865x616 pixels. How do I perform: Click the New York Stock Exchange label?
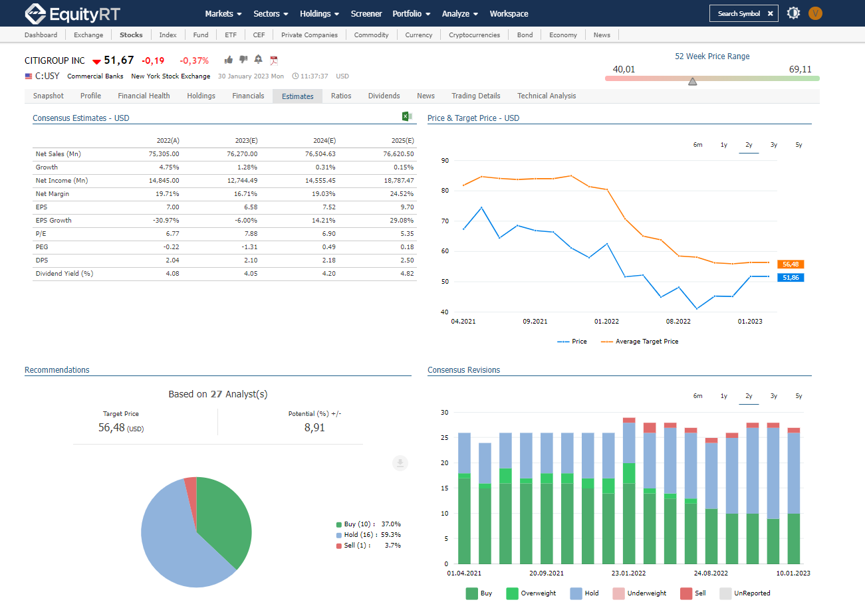click(x=170, y=76)
